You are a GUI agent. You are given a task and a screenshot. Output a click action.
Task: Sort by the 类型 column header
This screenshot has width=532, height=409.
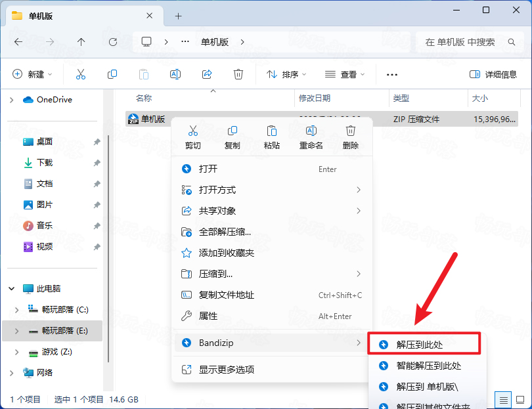[x=401, y=98]
